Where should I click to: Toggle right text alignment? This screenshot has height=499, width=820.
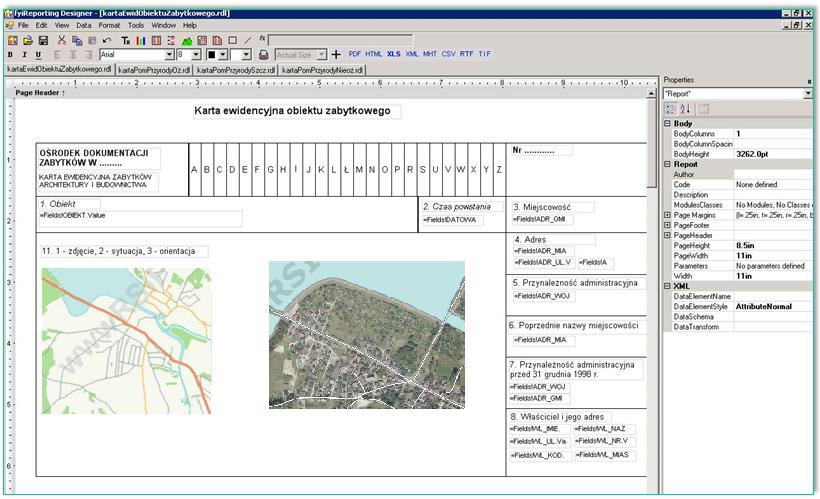click(x=89, y=54)
